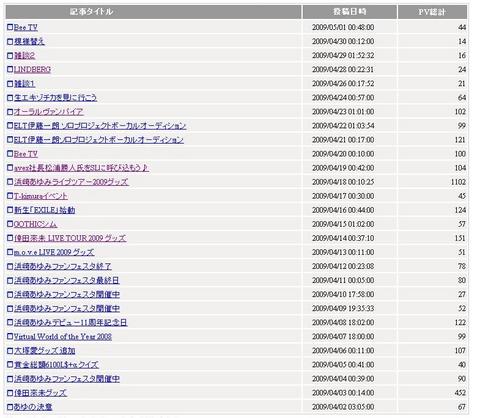Click the icon next to GOTHICシム
This screenshot has width=480, height=418.
10,224
